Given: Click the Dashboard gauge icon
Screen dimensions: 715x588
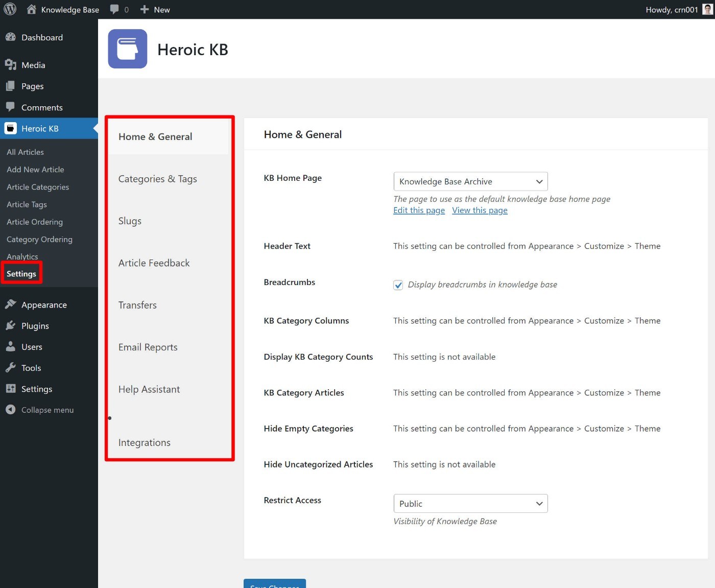Looking at the screenshot, I should tap(11, 37).
